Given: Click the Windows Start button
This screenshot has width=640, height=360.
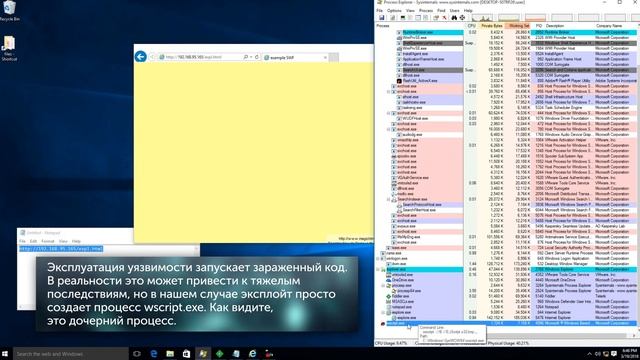Looking at the screenshot, I should [5, 354].
